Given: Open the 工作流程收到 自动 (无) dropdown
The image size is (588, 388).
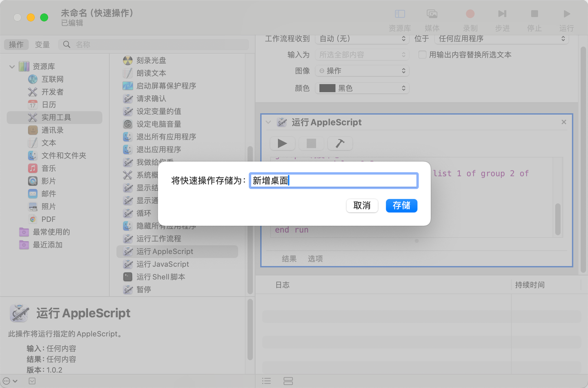Looking at the screenshot, I should point(362,38).
